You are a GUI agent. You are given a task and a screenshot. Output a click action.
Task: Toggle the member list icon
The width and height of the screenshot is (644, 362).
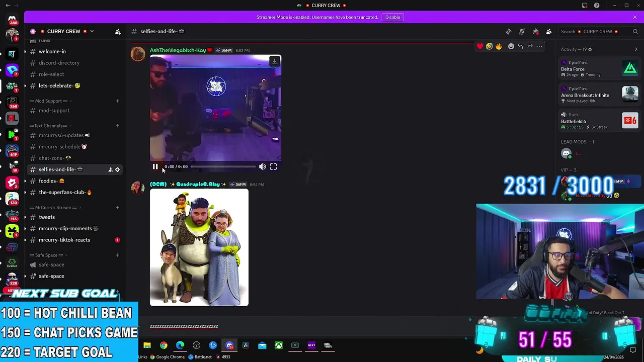[x=549, y=31]
